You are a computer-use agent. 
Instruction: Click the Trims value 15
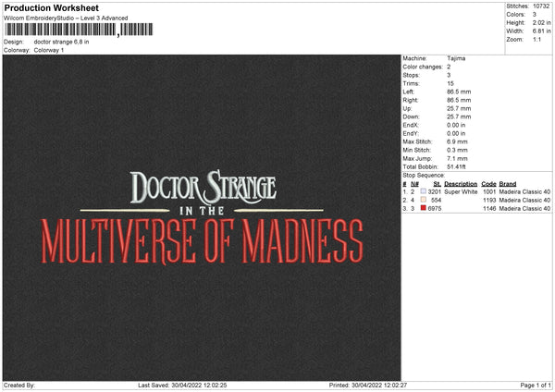(x=450, y=83)
